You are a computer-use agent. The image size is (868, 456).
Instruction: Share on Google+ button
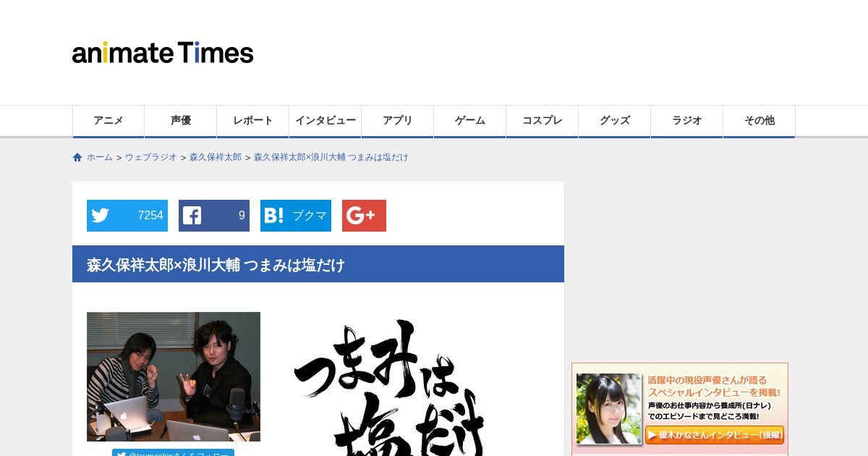tap(364, 216)
